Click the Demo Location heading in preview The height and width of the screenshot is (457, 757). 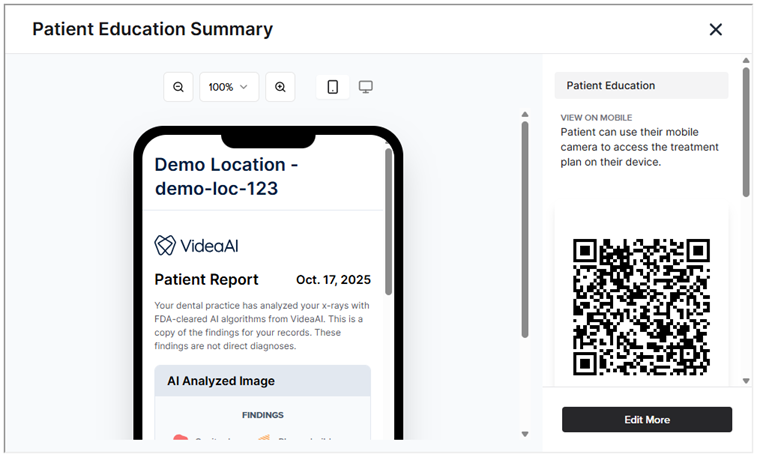(226, 176)
